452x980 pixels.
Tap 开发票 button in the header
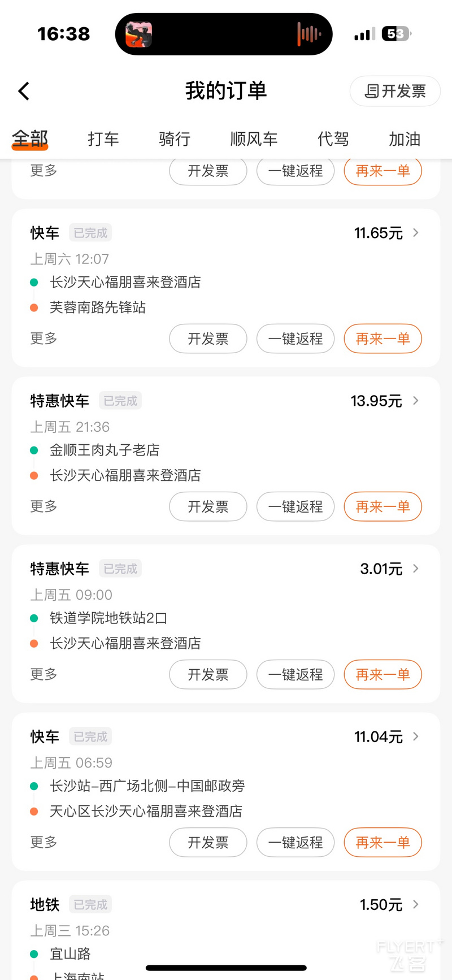[395, 91]
